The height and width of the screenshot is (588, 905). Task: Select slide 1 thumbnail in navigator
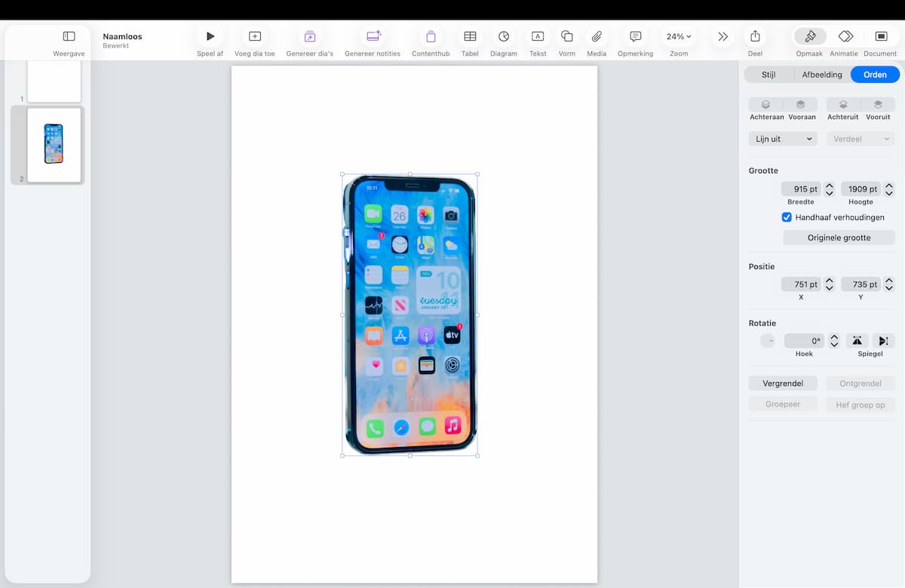tap(54, 81)
